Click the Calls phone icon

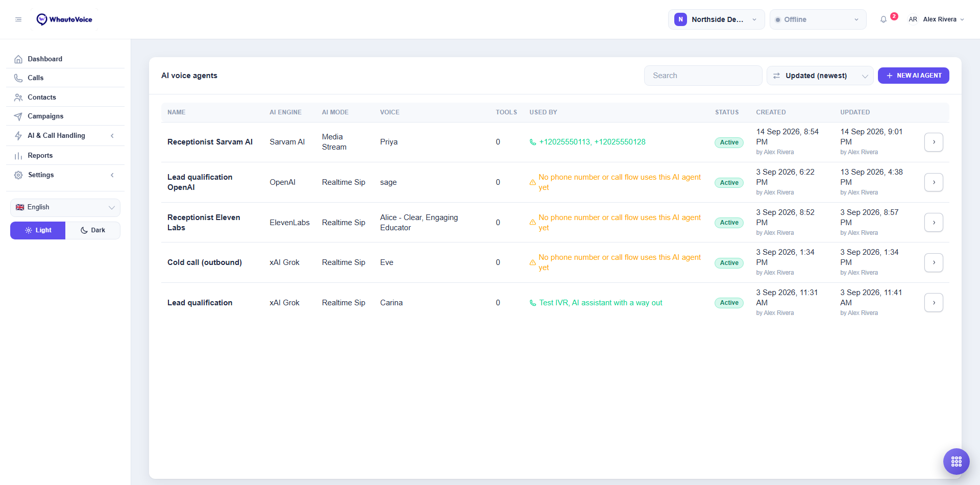18,78
